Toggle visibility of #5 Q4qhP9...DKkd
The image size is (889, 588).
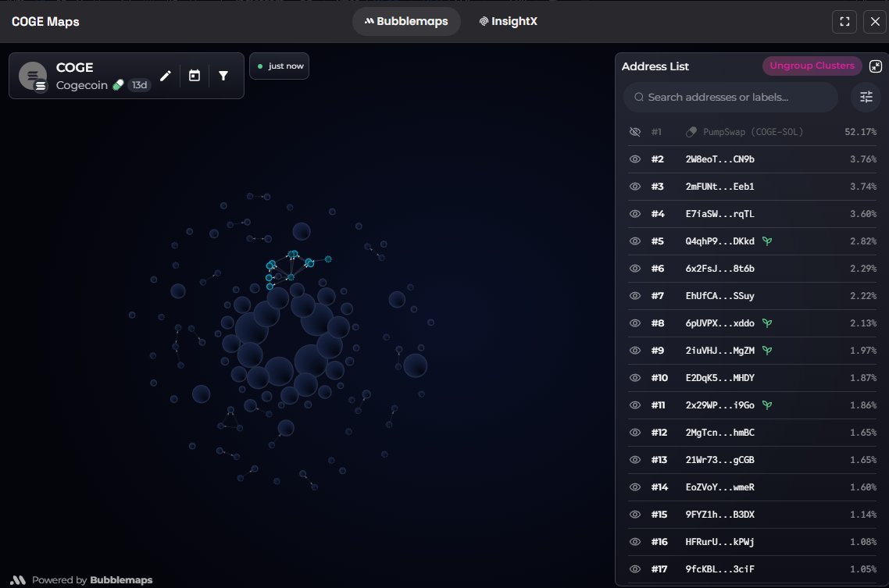tap(635, 241)
